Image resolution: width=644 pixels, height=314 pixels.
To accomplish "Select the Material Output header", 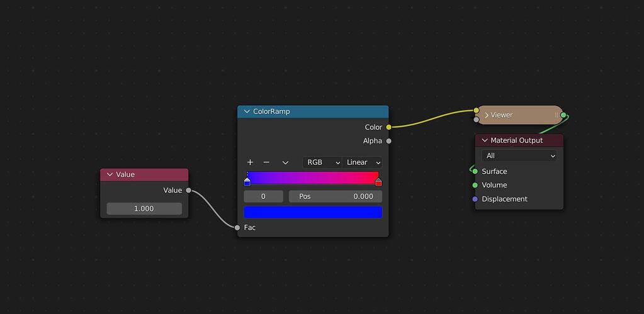I will 519,140.
